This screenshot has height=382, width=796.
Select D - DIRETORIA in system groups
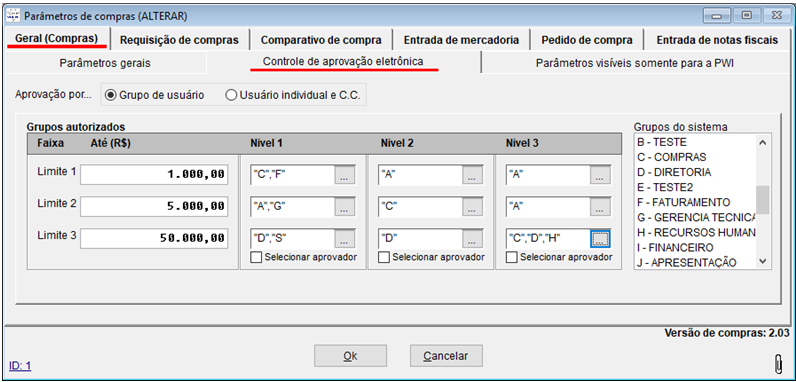(674, 172)
